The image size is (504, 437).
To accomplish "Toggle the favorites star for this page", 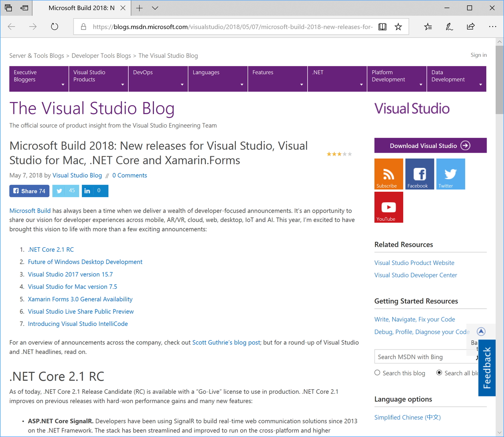I will (398, 26).
